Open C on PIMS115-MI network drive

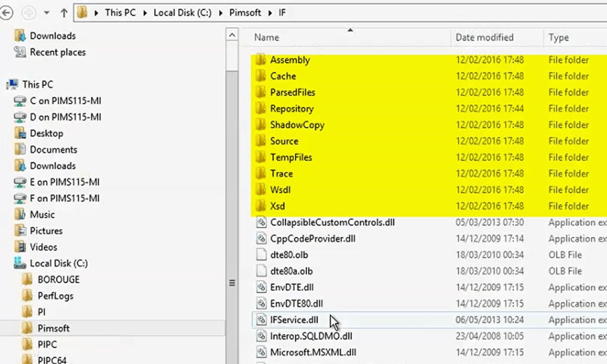(x=65, y=101)
